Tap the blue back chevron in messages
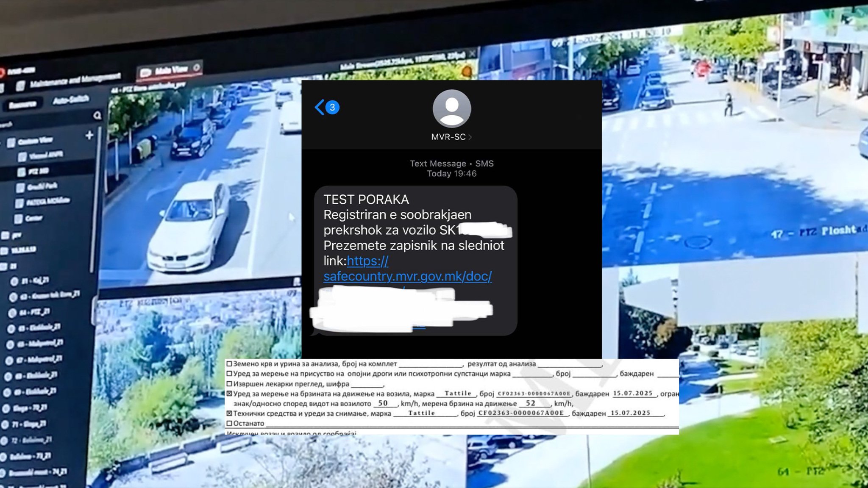Image resolution: width=868 pixels, height=488 pixels. click(x=320, y=107)
